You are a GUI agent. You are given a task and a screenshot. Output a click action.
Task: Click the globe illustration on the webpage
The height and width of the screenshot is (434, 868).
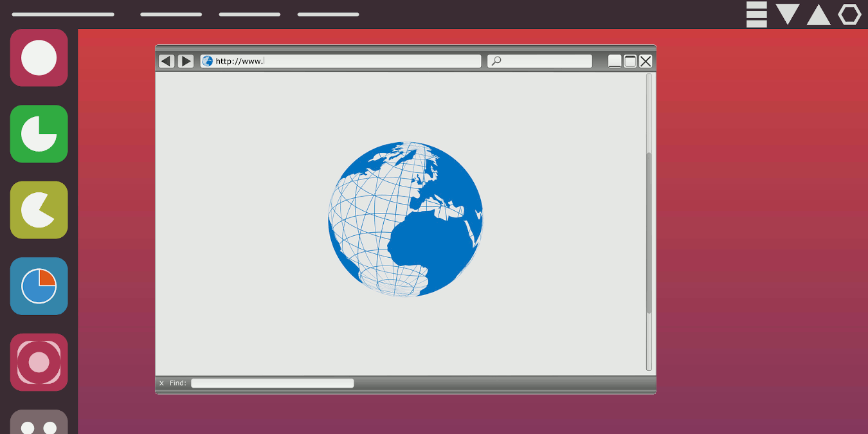coord(405,219)
